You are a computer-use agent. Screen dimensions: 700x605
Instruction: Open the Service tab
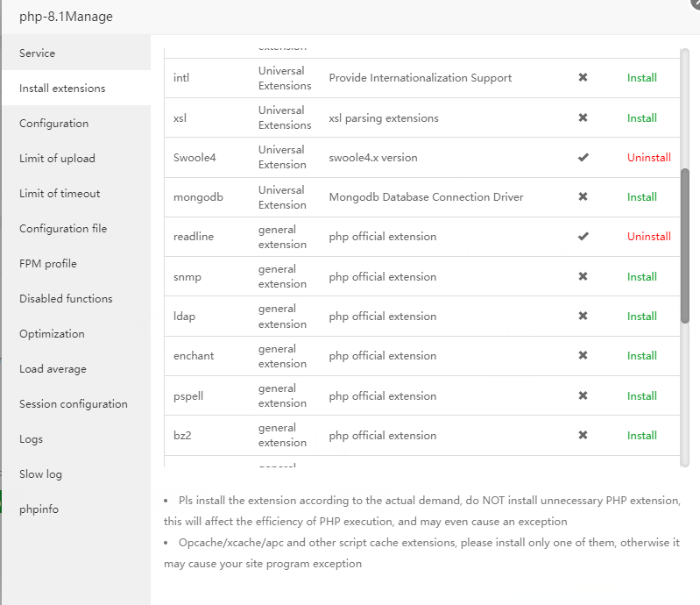click(x=38, y=53)
